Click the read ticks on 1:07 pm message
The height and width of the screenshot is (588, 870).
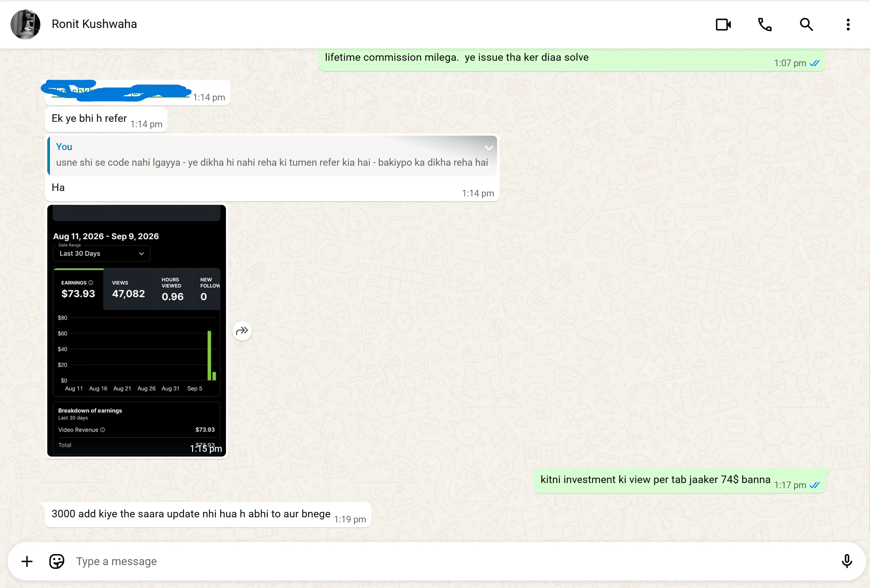click(815, 63)
